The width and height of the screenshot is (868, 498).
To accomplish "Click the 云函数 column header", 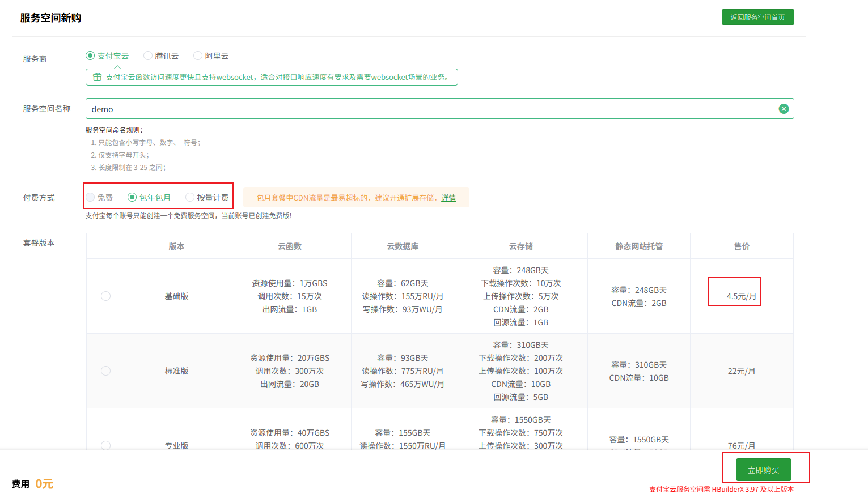I will [x=290, y=246].
